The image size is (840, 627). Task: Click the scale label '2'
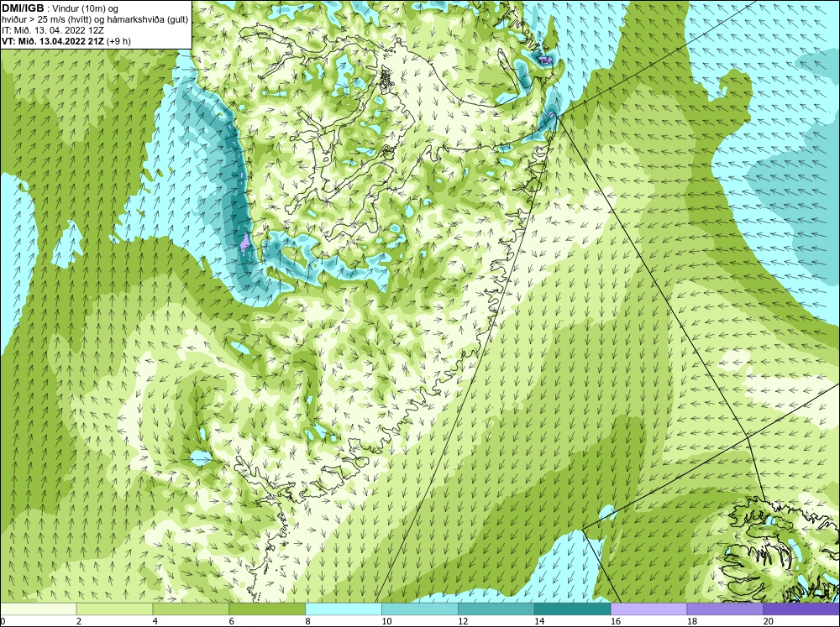point(79,621)
